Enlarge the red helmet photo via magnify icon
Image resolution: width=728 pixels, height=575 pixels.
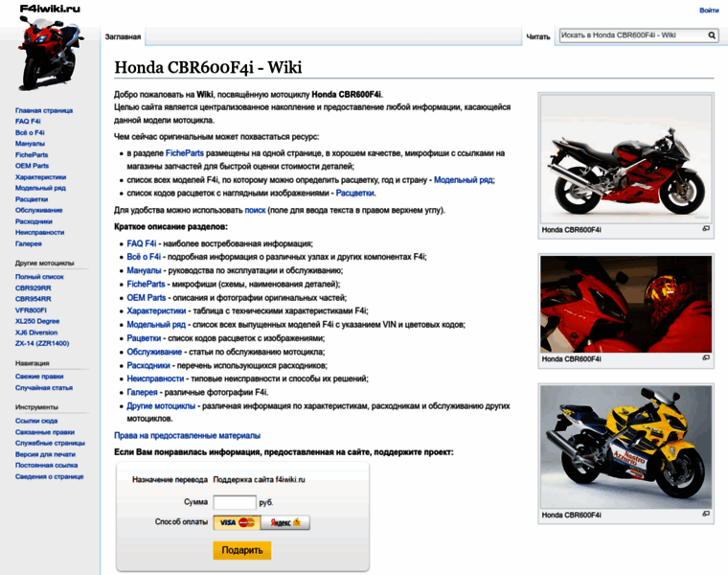pyautogui.click(x=706, y=357)
